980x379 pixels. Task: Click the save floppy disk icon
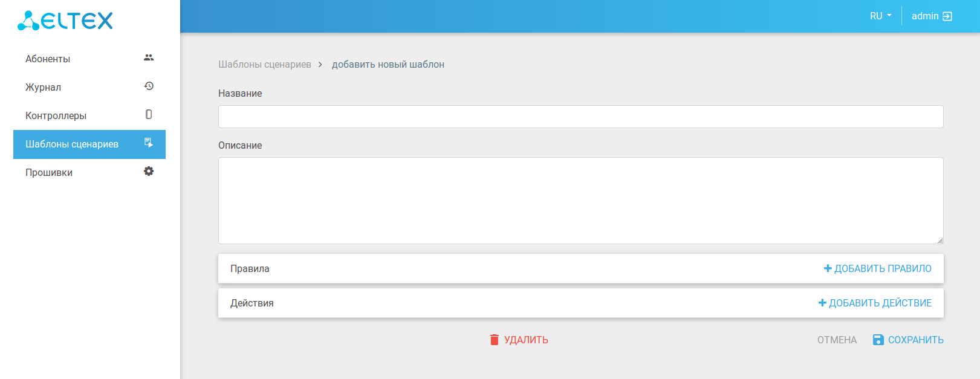click(878, 340)
